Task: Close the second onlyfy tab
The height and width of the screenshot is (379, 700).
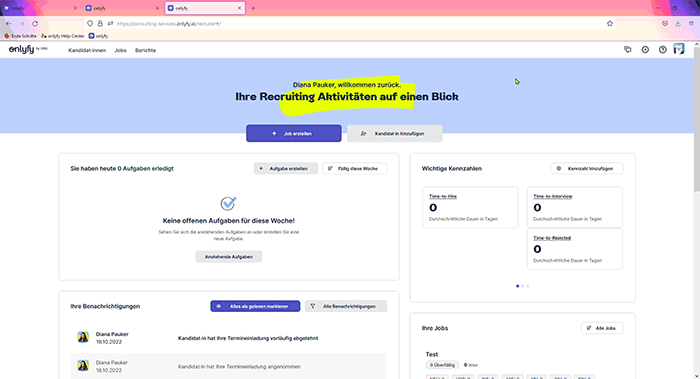Action: [157, 8]
